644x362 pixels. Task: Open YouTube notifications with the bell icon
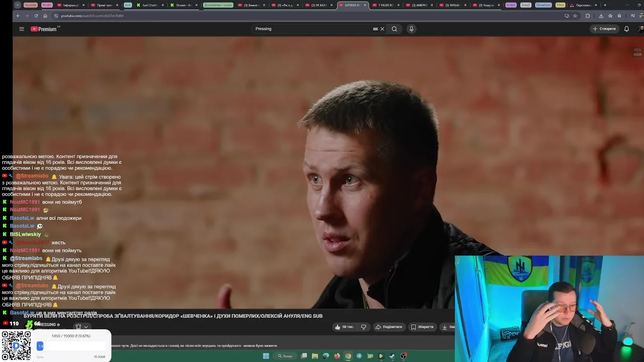[x=626, y=29]
